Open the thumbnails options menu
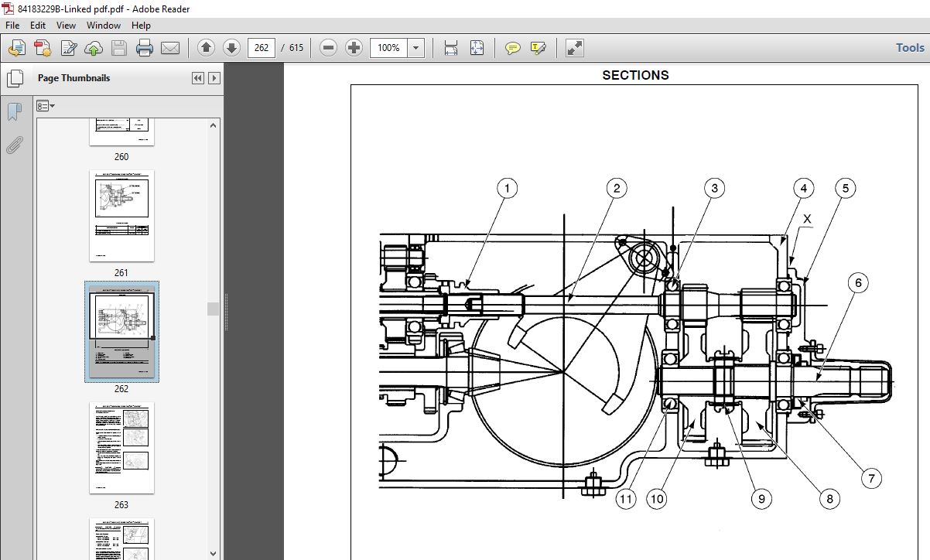 46,106
